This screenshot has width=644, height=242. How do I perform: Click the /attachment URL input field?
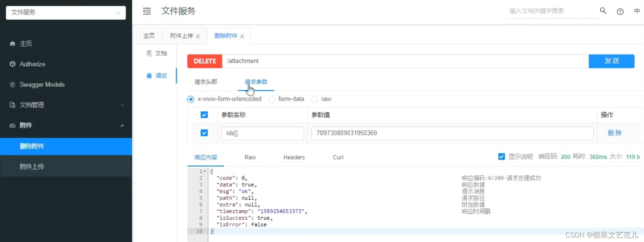click(405, 61)
